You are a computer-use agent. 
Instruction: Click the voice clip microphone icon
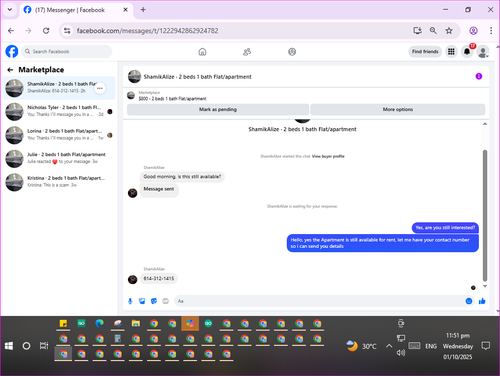(x=130, y=301)
